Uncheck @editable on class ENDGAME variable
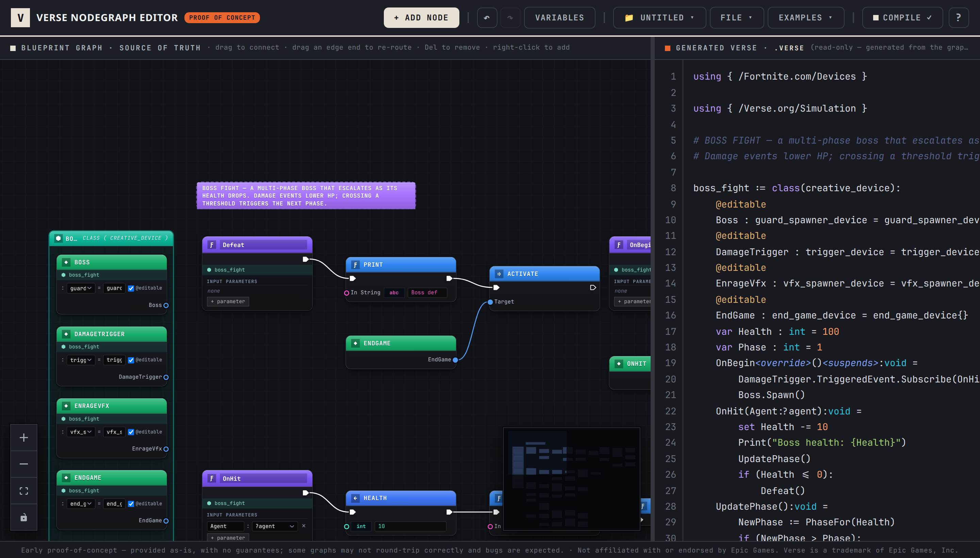The height and width of the screenshot is (558, 980). 131,504
